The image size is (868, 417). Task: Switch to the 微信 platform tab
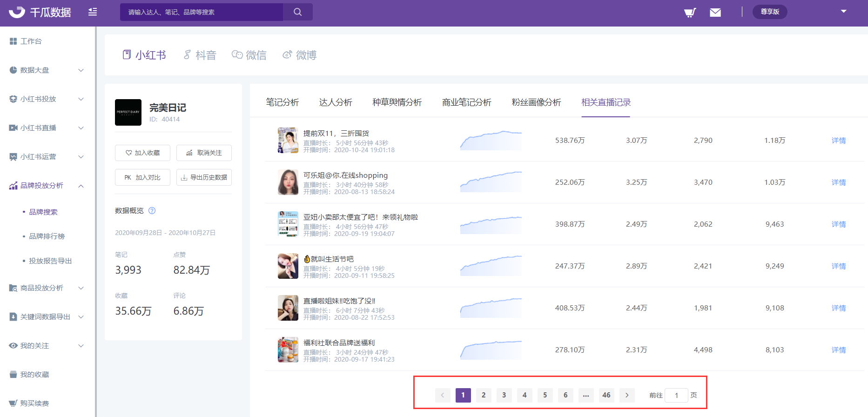click(249, 55)
